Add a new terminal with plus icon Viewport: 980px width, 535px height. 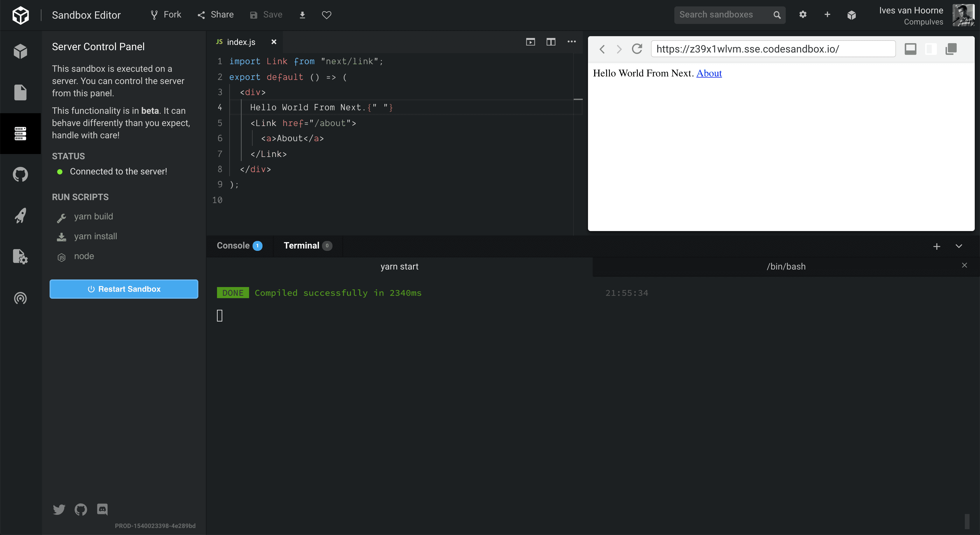937,246
